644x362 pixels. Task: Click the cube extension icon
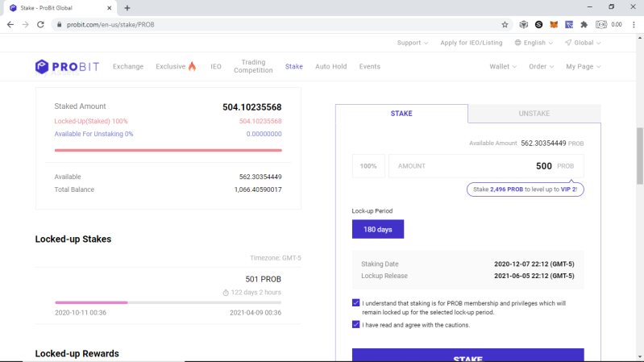(x=524, y=25)
